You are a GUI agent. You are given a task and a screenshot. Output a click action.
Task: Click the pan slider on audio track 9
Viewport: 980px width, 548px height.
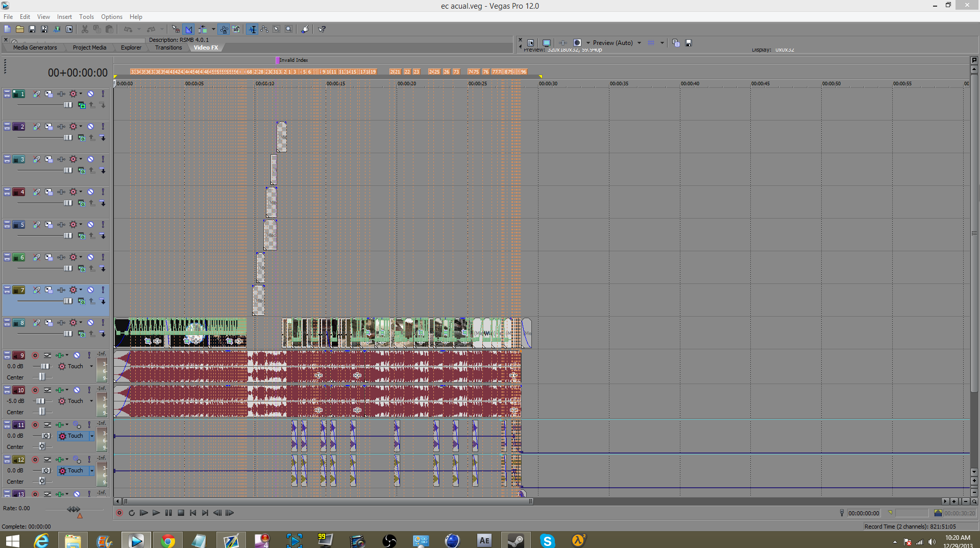tap(42, 377)
